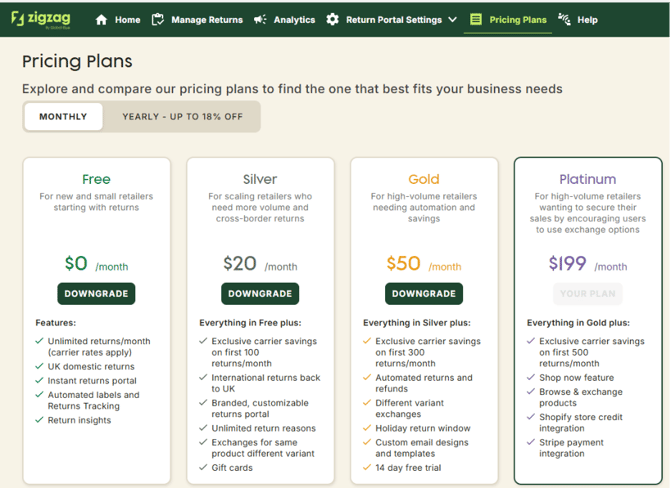
Task: Click the zigzag logo
Action: [41, 19]
